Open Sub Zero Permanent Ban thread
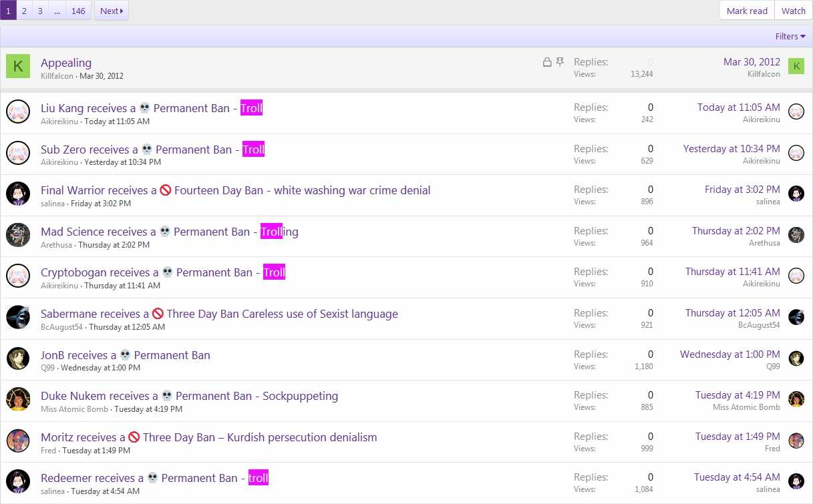 click(152, 150)
